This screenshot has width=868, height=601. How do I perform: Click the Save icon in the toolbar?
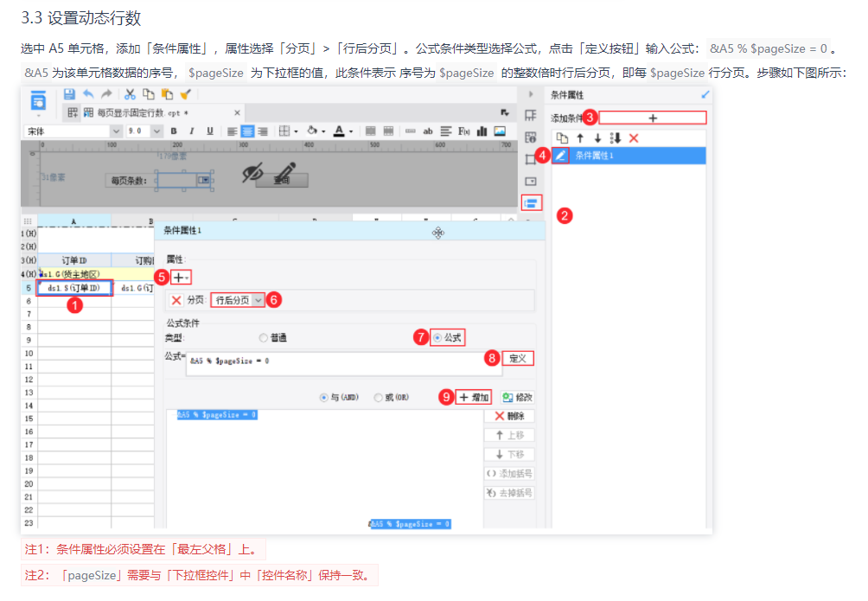69,94
